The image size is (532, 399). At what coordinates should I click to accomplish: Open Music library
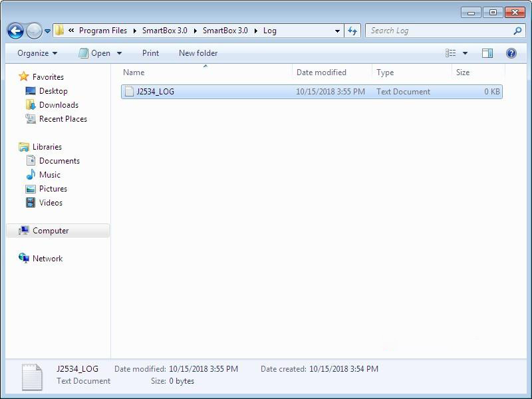click(x=49, y=175)
